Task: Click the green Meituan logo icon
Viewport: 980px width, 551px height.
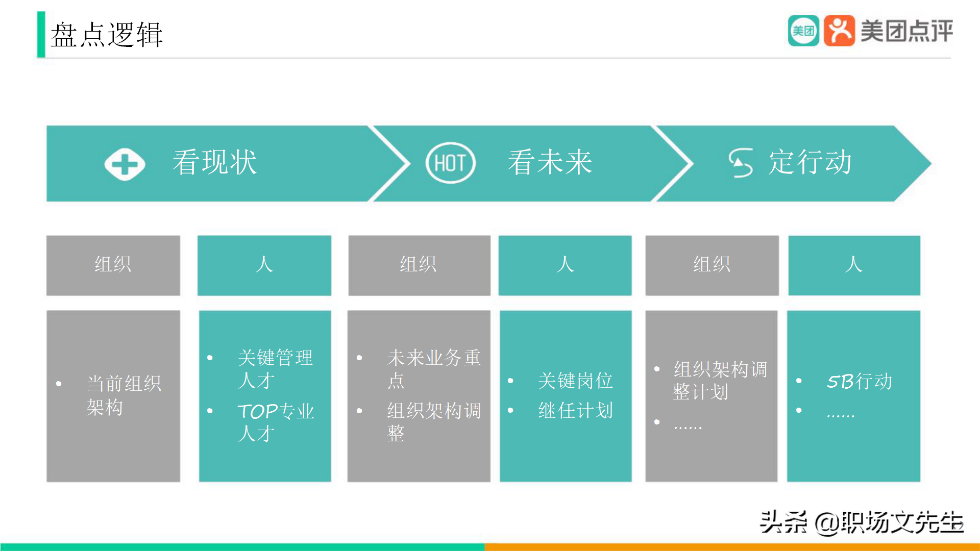Action: pos(803,31)
